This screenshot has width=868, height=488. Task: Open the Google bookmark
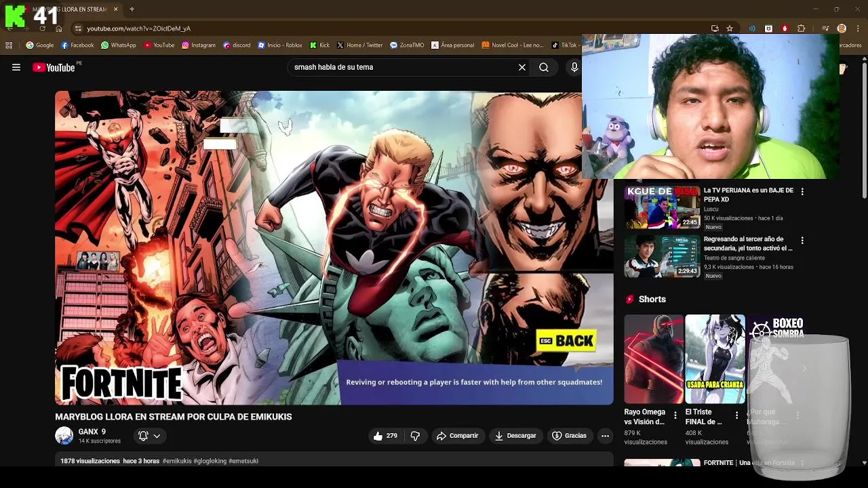[x=40, y=45]
